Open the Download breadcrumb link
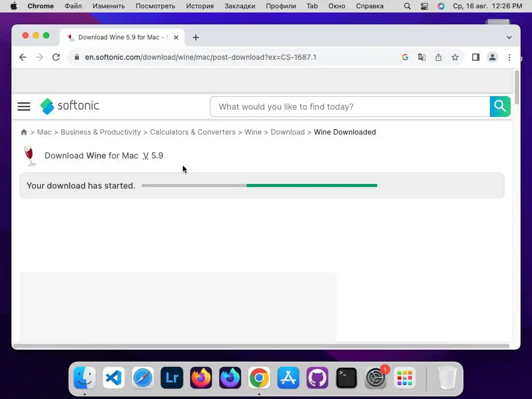Image resolution: width=532 pixels, height=399 pixels. tap(288, 132)
